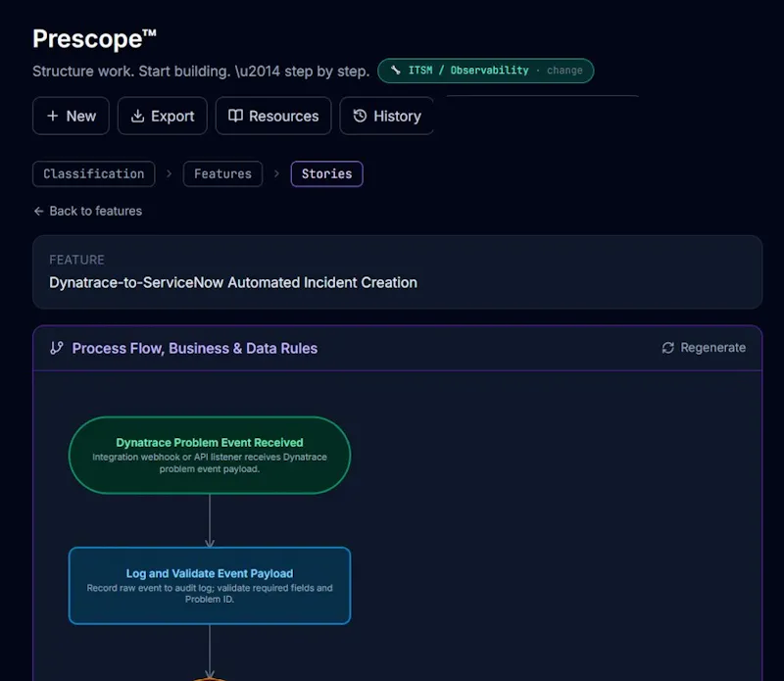The width and height of the screenshot is (784, 681).
Task: Click the Prescope logo title
Action: click(x=94, y=38)
